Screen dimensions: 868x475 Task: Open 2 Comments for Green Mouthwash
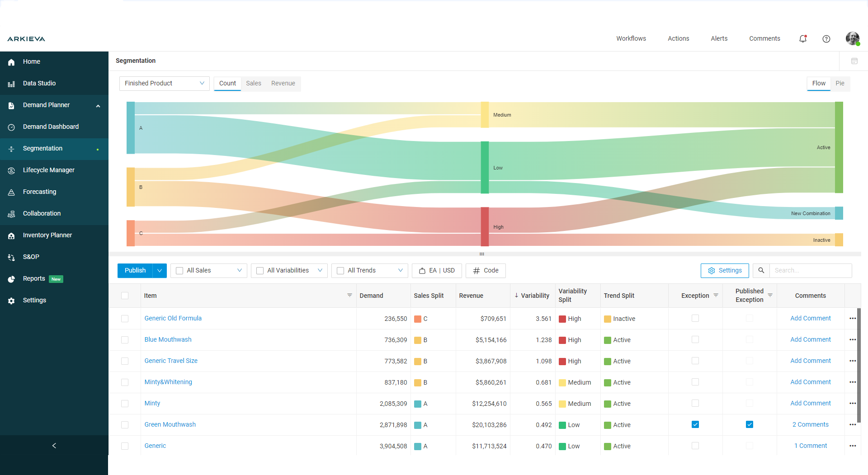click(x=810, y=424)
